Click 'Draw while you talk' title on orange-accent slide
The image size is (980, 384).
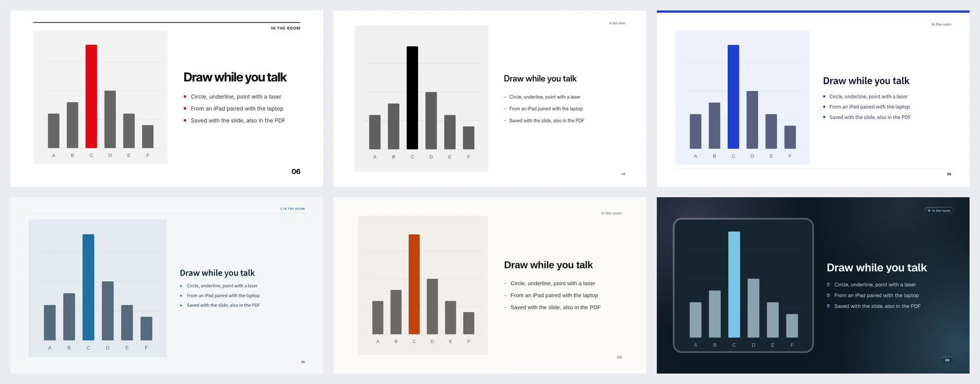pos(548,265)
